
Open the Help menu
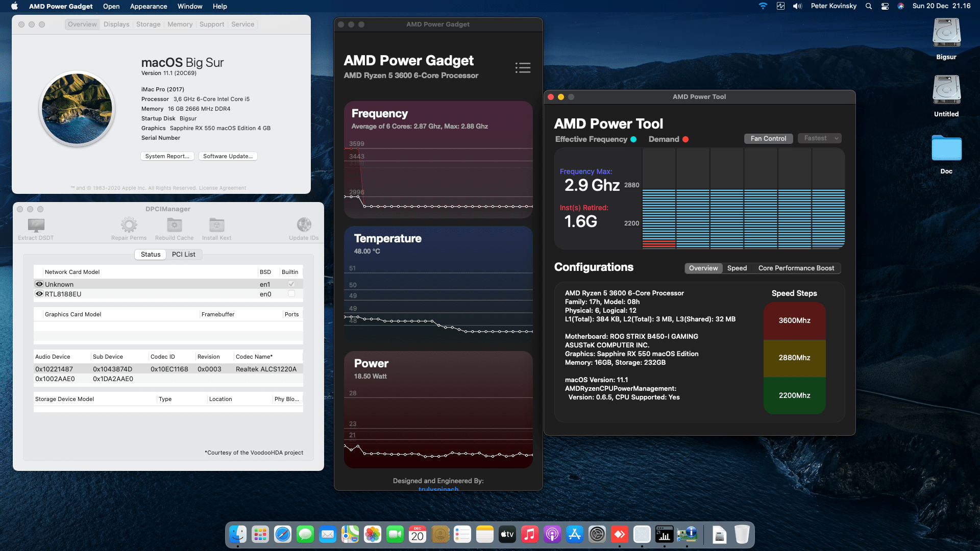(220, 6)
